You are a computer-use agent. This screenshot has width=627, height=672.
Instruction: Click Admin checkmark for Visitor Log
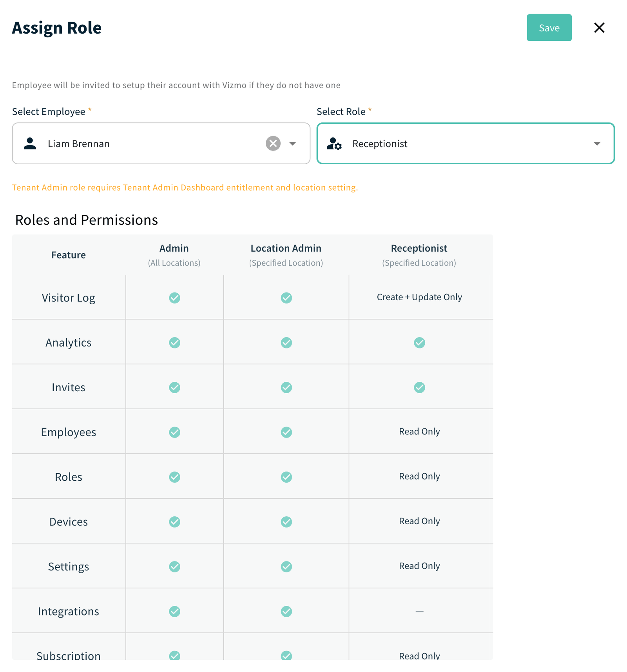click(x=174, y=298)
